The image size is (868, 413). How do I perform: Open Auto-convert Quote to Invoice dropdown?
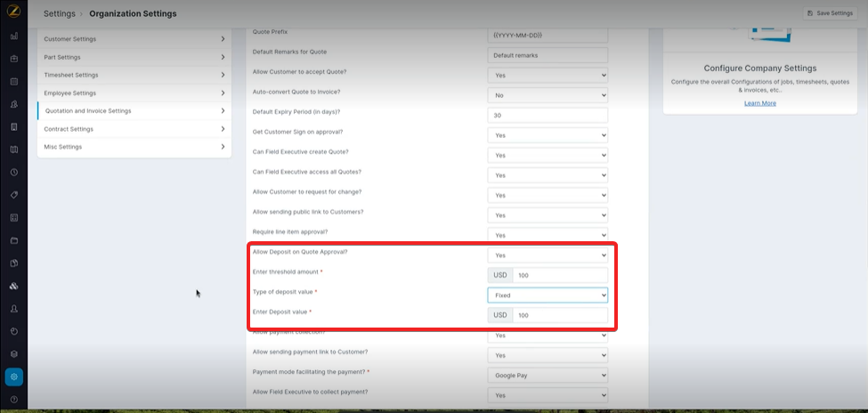[548, 95]
